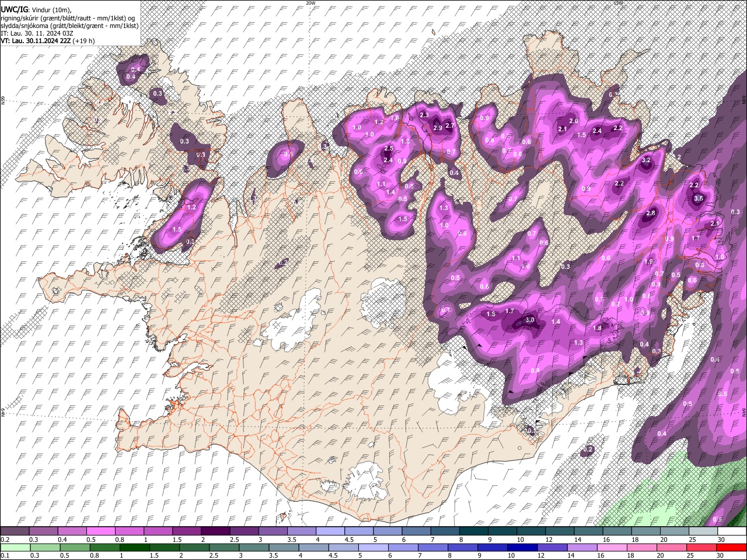Select the 1.9 value in the eastern highlands
The image size is (747, 560).
(x=648, y=262)
